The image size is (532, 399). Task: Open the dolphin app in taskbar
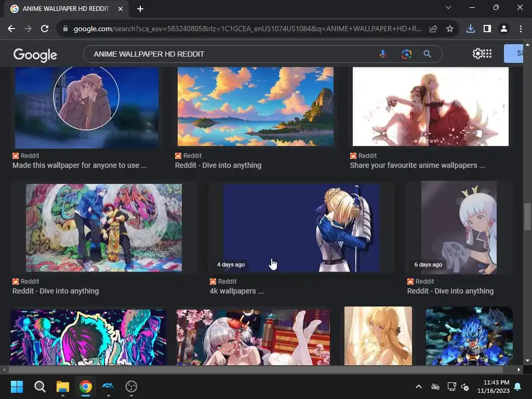pos(108,387)
